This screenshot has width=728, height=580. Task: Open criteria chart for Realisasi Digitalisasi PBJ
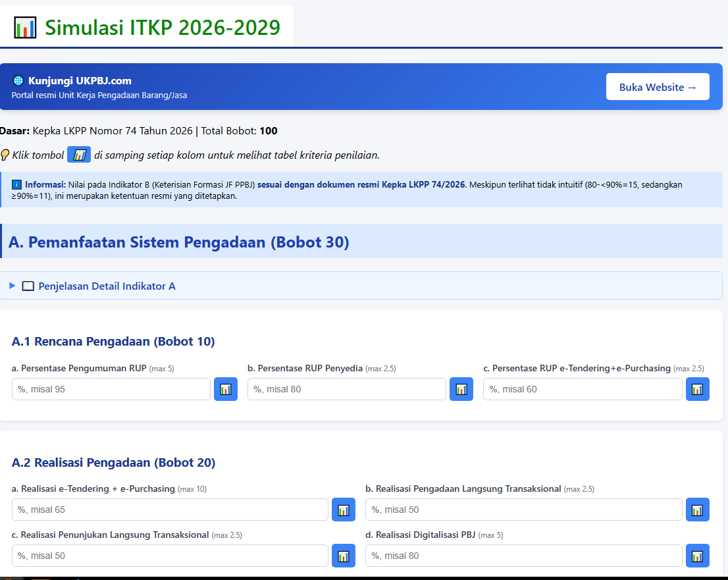(x=697, y=556)
